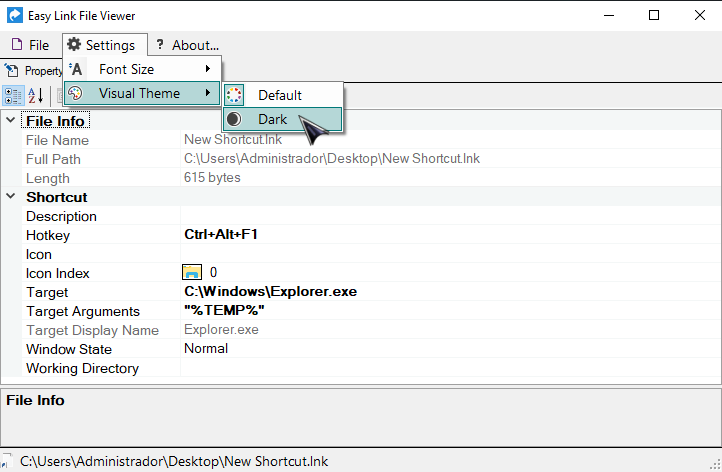The width and height of the screenshot is (722, 472).
Task: Select the Target Arguments property label
Action: coord(83,311)
